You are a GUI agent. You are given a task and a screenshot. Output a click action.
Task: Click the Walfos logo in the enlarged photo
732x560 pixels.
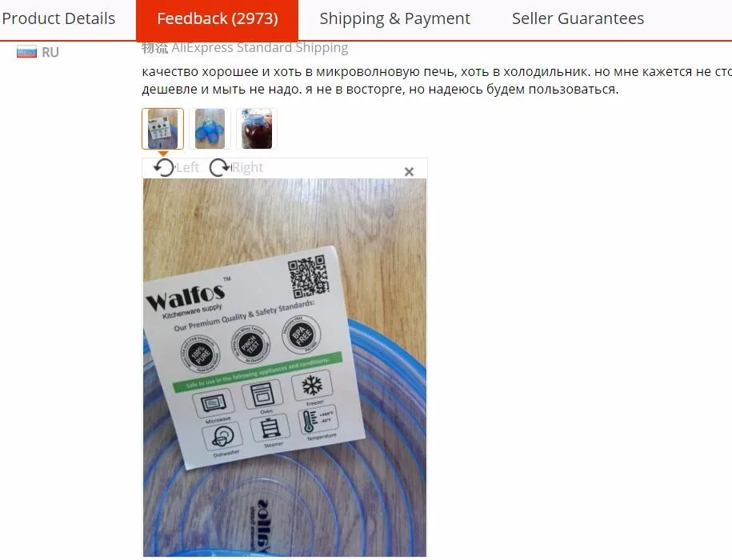186,297
